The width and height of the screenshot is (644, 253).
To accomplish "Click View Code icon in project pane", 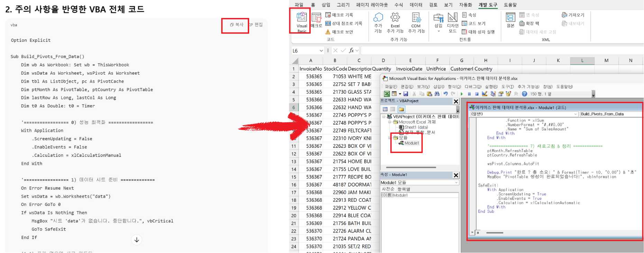I will click(x=385, y=109).
